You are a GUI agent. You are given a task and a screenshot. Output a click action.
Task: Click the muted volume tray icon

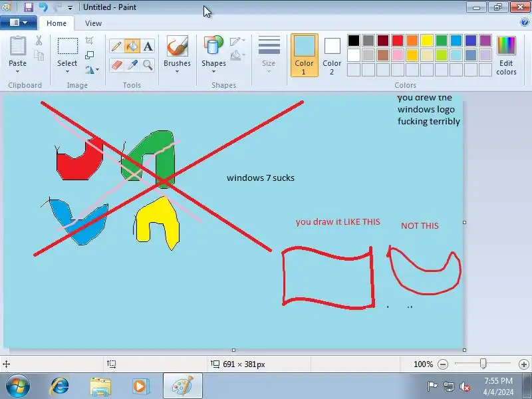point(465,386)
